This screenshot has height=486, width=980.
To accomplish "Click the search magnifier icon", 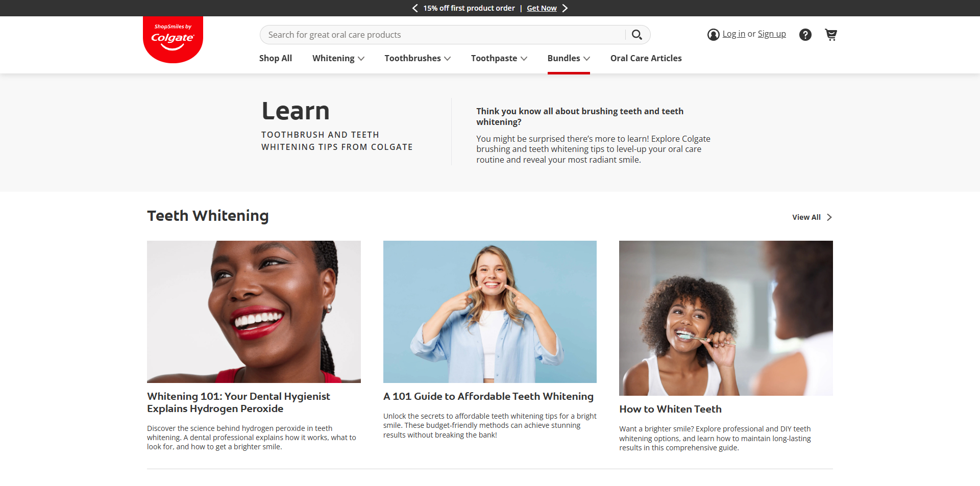I will [636, 35].
